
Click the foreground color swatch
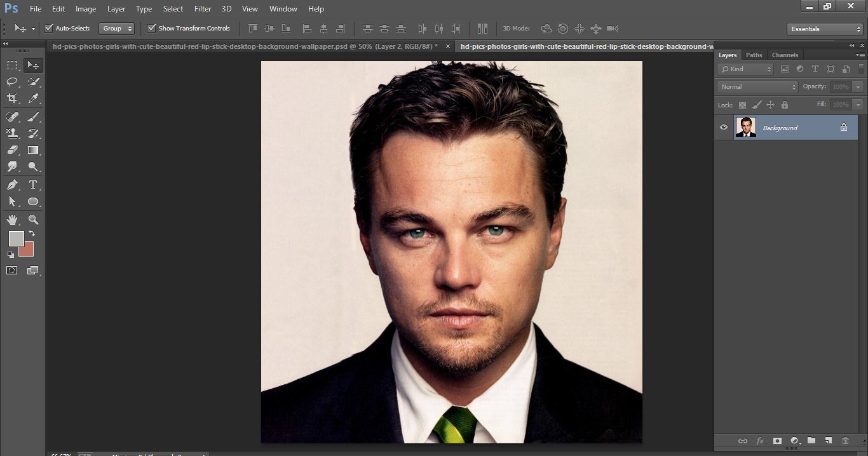tap(16, 240)
